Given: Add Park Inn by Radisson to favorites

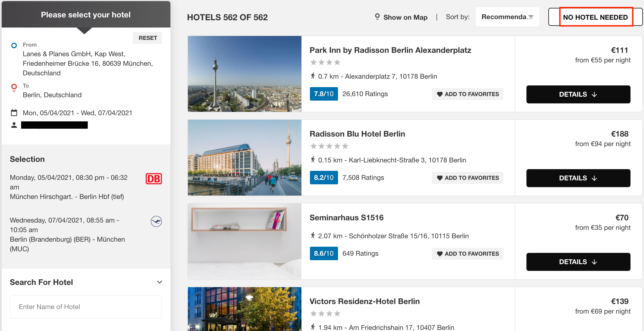Looking at the screenshot, I should (468, 94).
